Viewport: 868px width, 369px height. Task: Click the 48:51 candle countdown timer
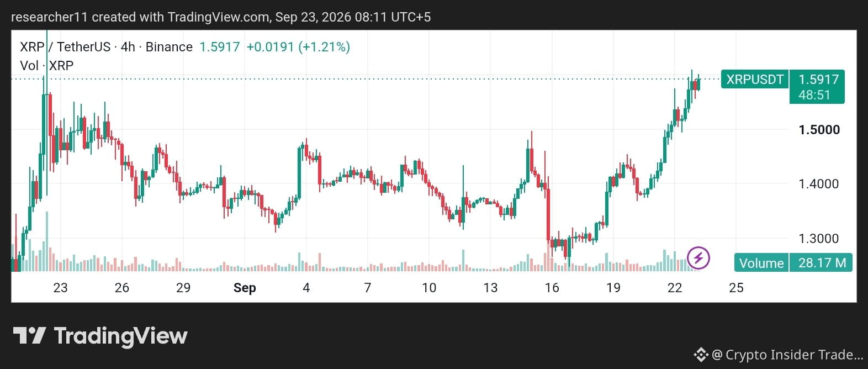814,95
